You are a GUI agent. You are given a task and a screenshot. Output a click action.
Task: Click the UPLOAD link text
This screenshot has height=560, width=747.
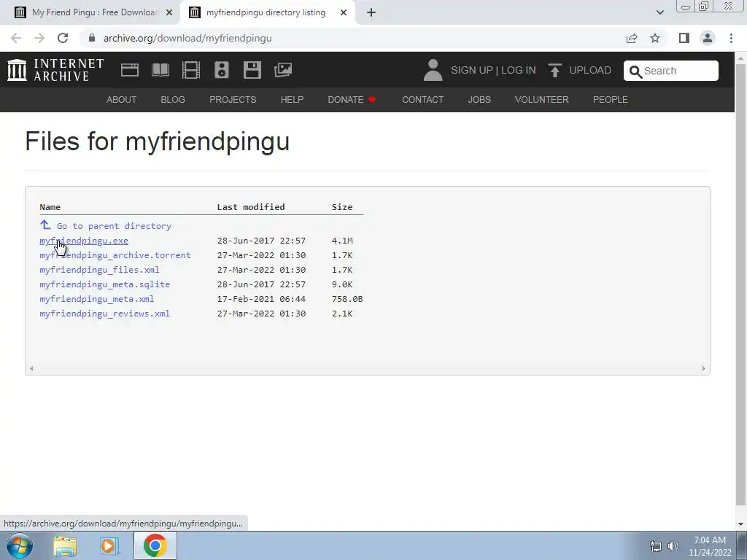point(590,70)
